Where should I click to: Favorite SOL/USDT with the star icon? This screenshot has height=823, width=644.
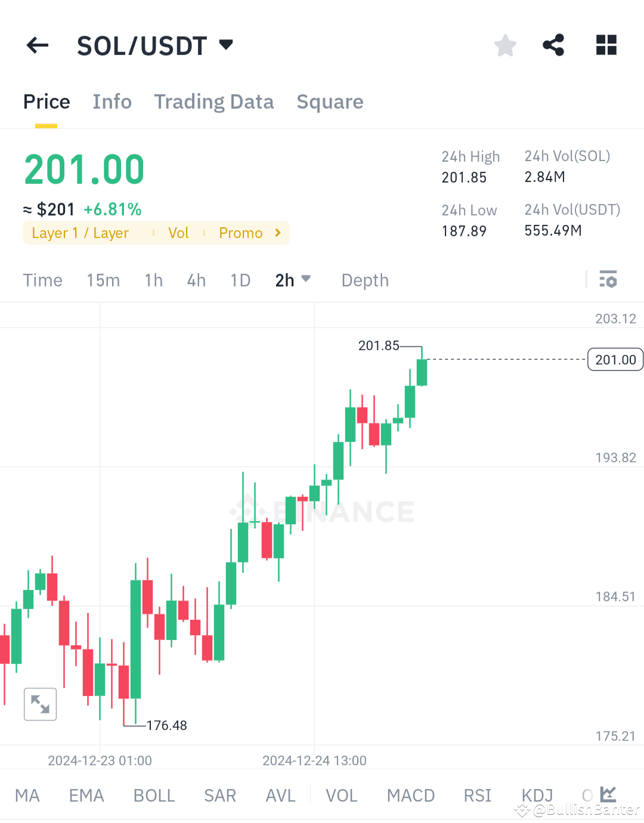coord(505,45)
